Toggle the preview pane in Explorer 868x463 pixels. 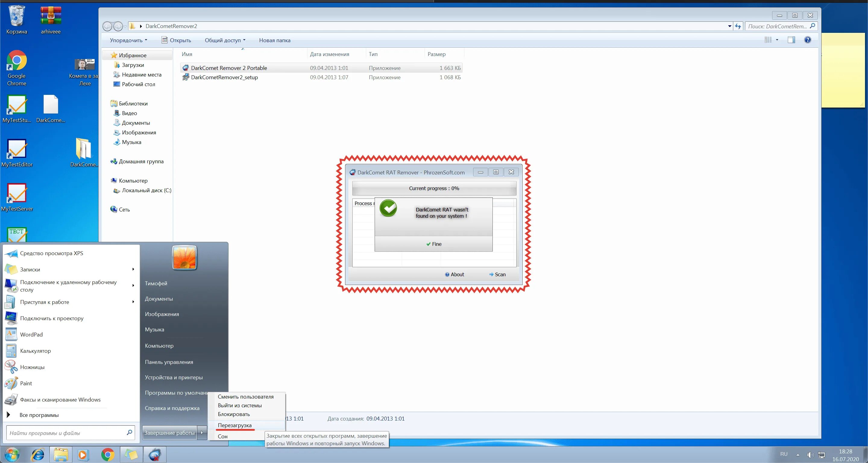(x=791, y=40)
